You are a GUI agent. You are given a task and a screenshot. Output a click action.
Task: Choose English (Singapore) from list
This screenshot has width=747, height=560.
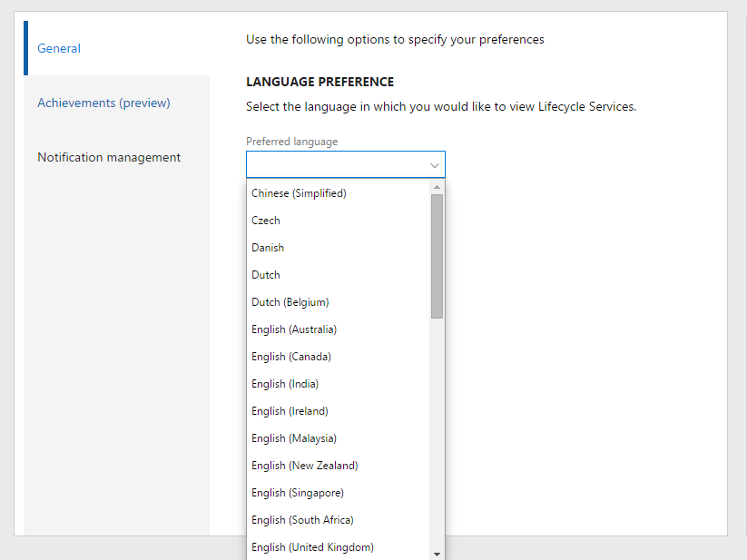click(298, 493)
